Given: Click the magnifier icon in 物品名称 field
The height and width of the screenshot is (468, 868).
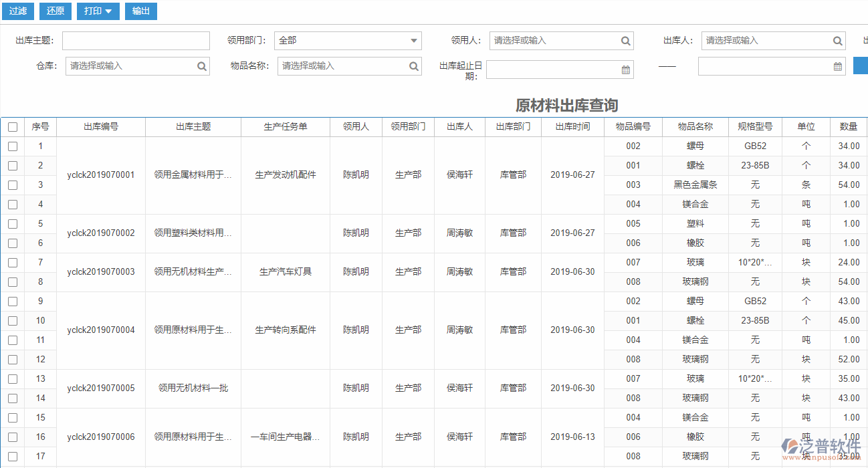Looking at the screenshot, I should pos(413,66).
